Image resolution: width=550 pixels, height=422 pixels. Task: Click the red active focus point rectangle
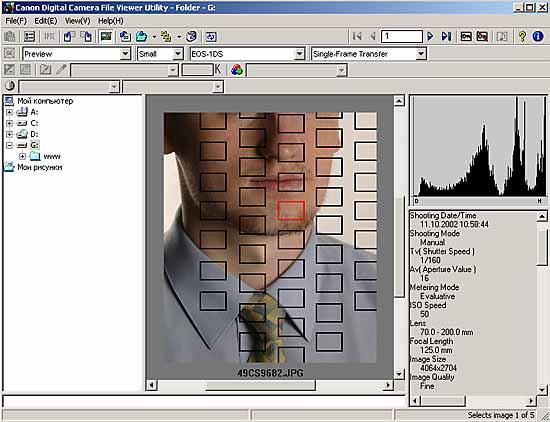(291, 210)
